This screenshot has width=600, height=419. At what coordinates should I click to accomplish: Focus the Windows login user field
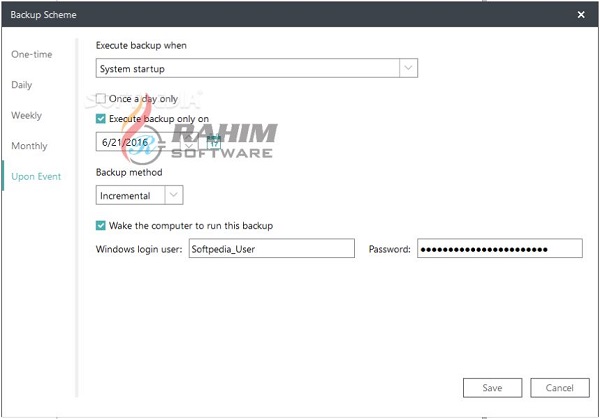pos(272,248)
